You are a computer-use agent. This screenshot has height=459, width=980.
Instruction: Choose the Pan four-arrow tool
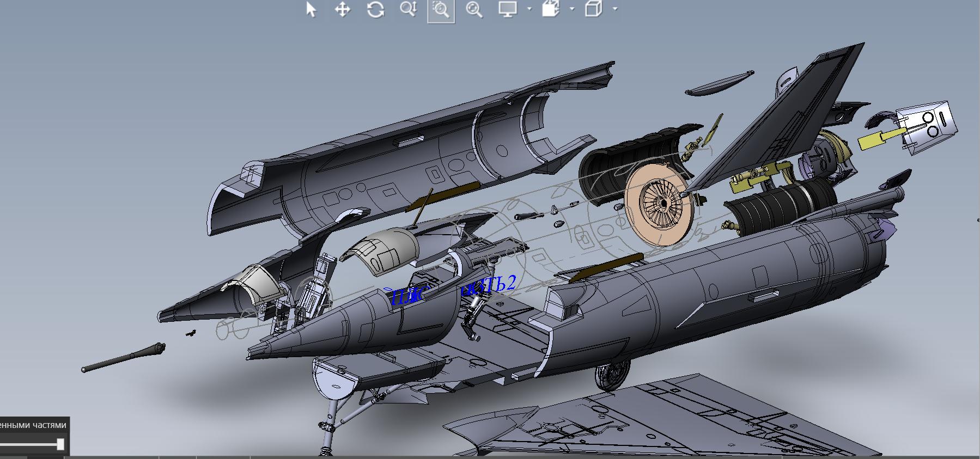tap(343, 10)
